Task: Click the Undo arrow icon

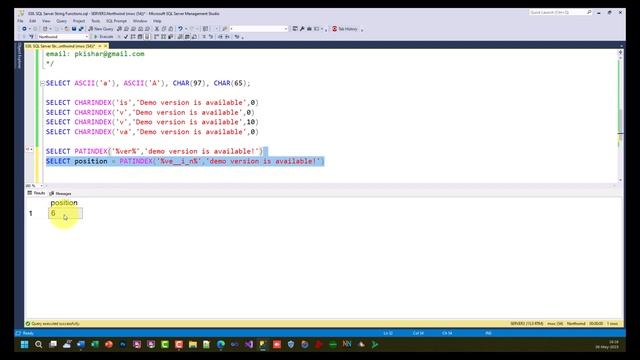Action: [180, 29]
